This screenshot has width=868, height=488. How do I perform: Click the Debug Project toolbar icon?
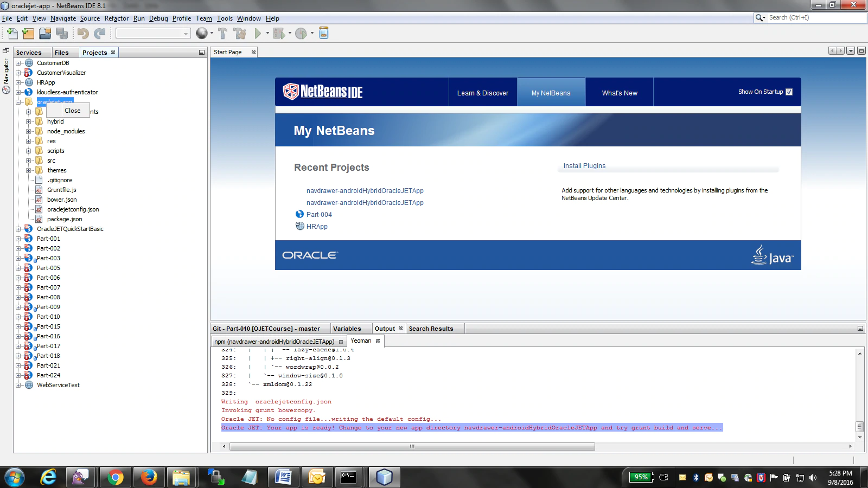point(279,34)
